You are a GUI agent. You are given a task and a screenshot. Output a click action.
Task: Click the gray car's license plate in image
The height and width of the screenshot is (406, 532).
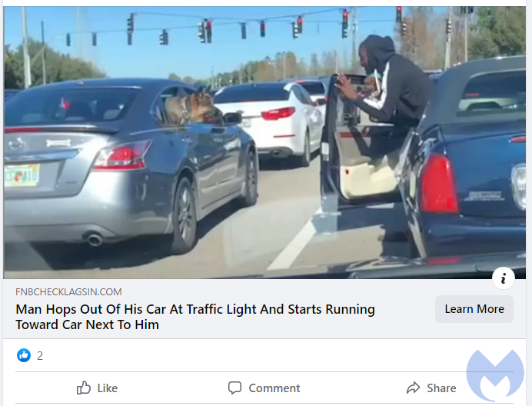tap(22, 175)
